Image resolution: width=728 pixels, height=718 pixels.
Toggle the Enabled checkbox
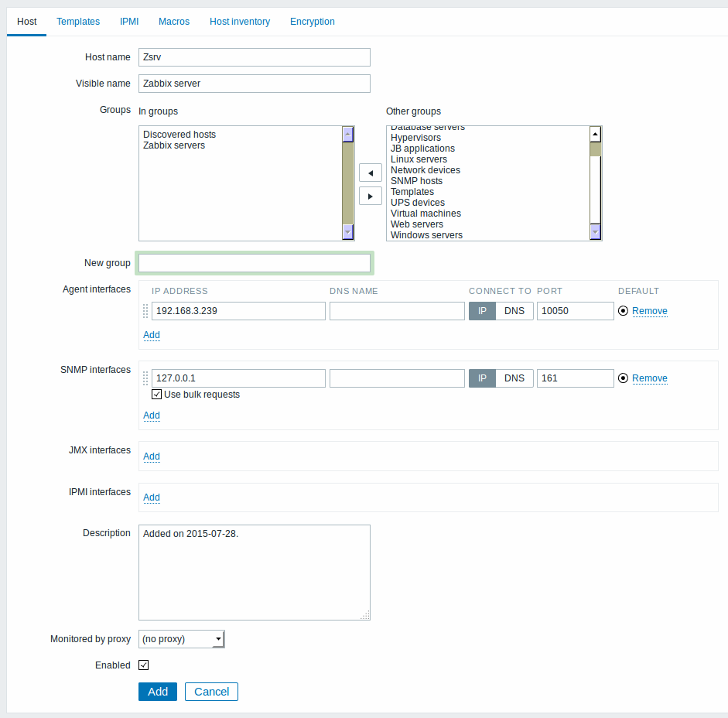click(x=143, y=665)
